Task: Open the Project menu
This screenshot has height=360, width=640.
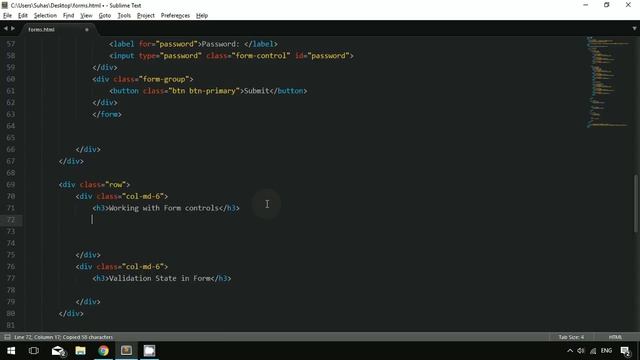Action: (146, 16)
